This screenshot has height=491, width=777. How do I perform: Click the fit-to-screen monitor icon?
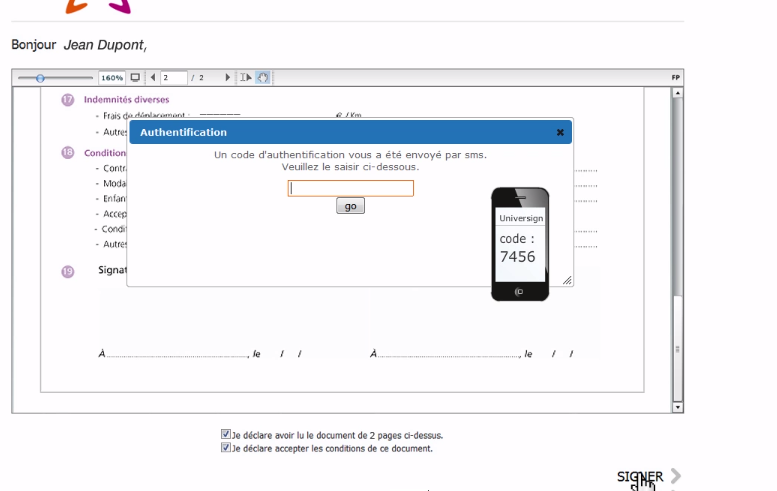coord(135,77)
